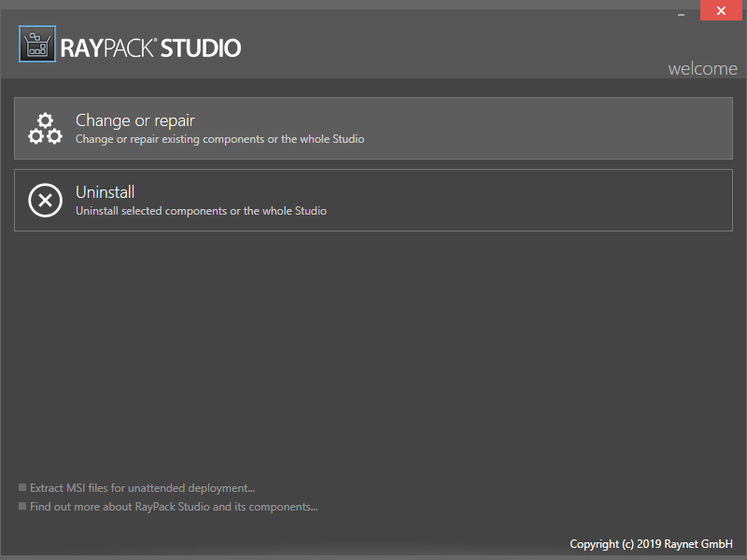Click the circled X Uninstall icon
The width and height of the screenshot is (747, 560).
tap(45, 201)
